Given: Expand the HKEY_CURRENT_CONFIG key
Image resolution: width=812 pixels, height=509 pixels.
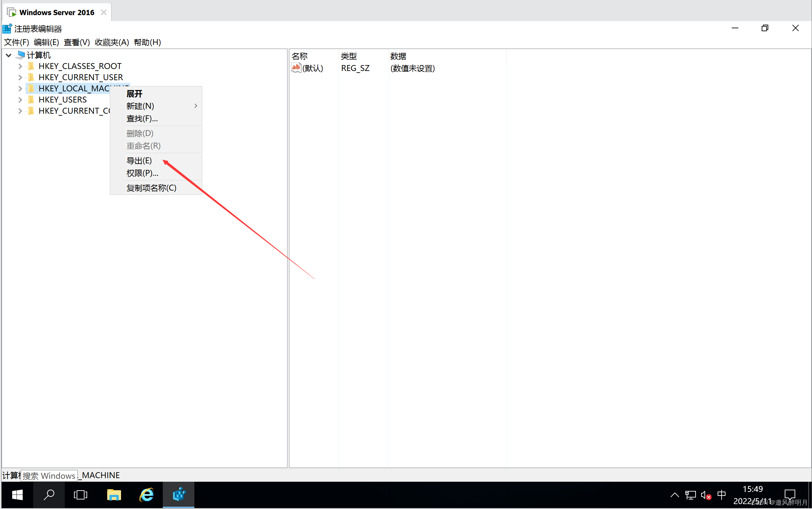Looking at the screenshot, I should (x=20, y=111).
